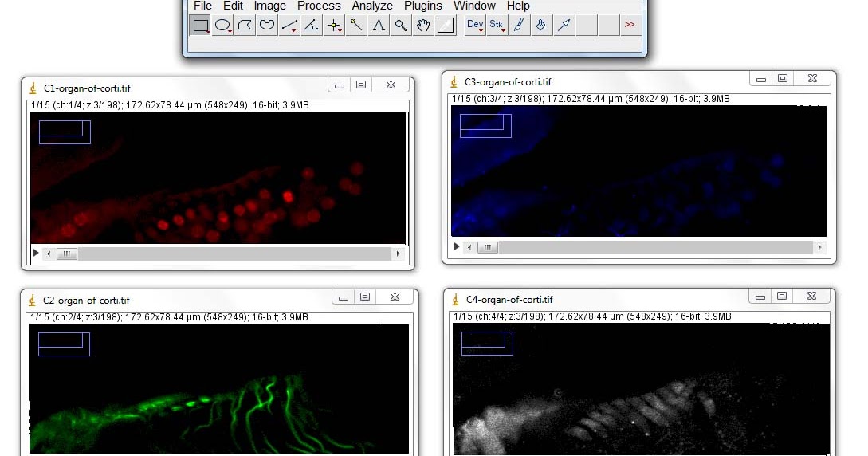Open the Analyze menu

click(x=372, y=6)
